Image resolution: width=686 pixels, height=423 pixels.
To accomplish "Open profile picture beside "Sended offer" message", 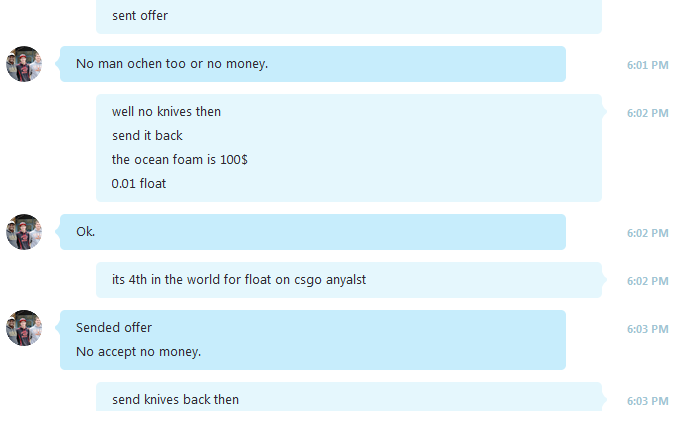I will (24, 328).
